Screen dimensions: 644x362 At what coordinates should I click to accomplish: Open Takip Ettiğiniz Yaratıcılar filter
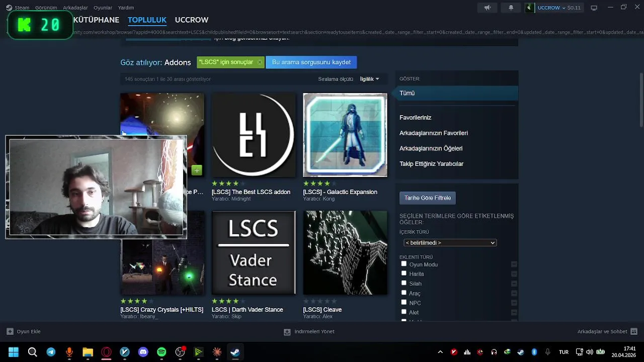[431, 164]
